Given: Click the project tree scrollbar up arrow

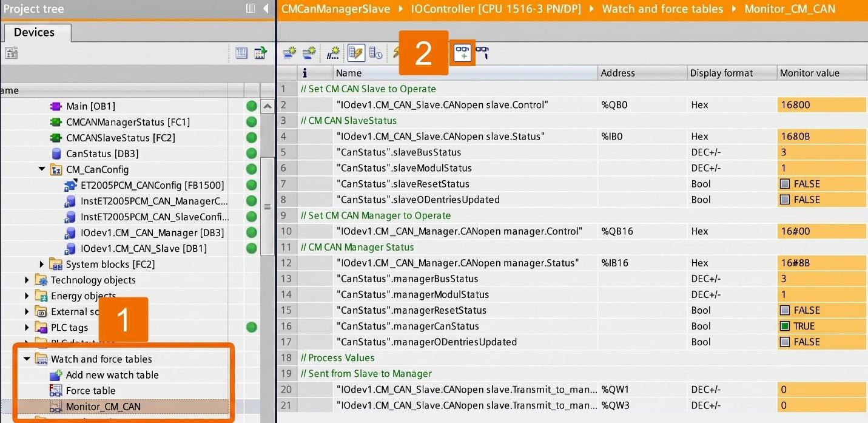Looking at the screenshot, I should pyautogui.click(x=267, y=106).
